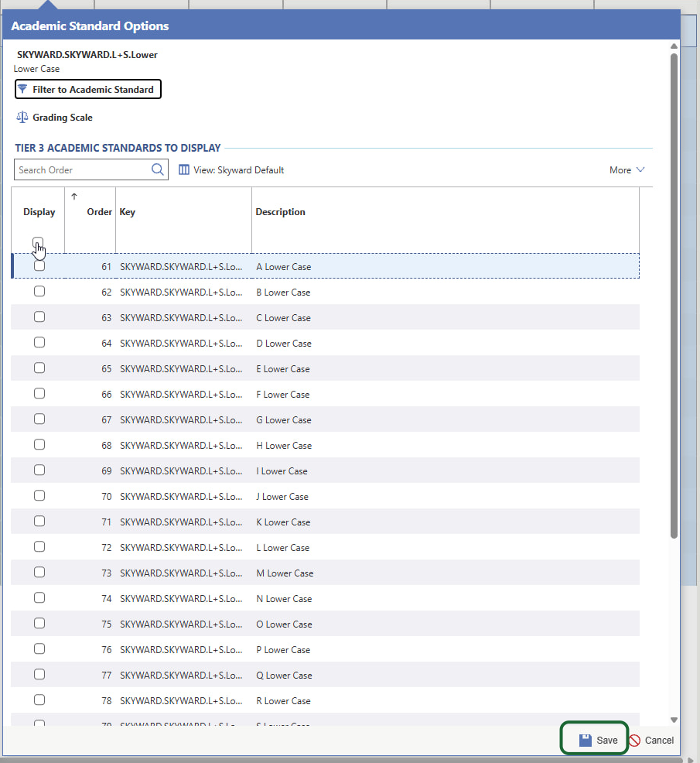The height and width of the screenshot is (763, 700).
Task: Open the Grading Scale link
Action: [x=63, y=118]
